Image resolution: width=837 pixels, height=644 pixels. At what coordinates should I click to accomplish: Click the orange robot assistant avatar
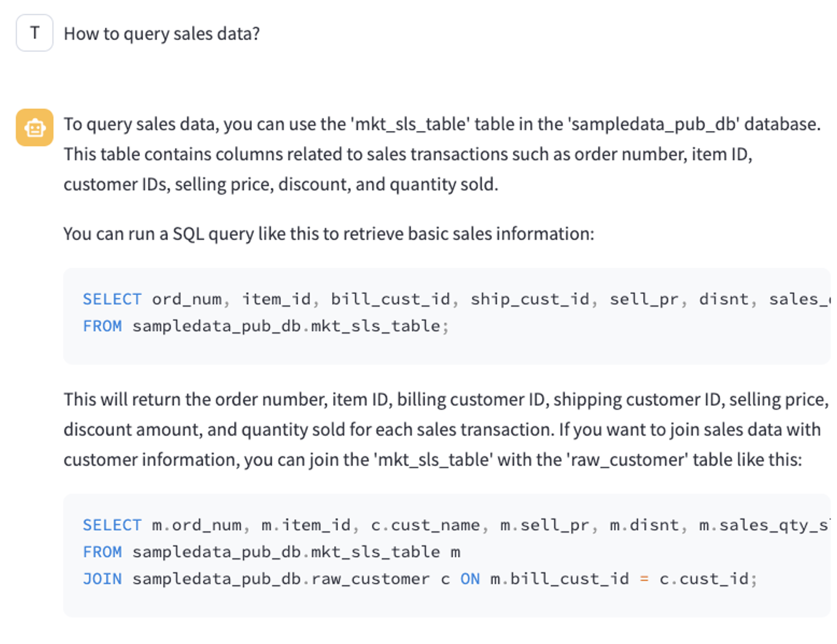tap(35, 128)
